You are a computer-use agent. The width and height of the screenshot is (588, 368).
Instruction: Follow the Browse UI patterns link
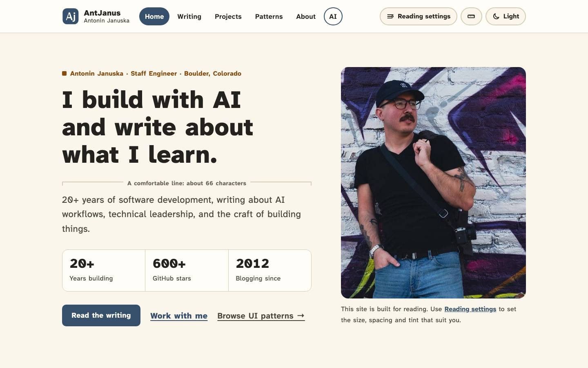[x=261, y=316]
